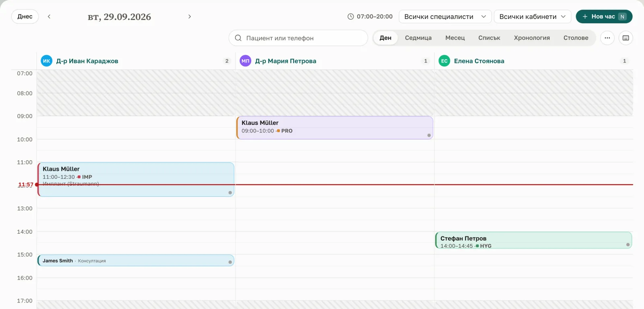Screen dimensions: 644x309
Task: Switch to the Ден view tab
Action: pyautogui.click(x=386, y=38)
